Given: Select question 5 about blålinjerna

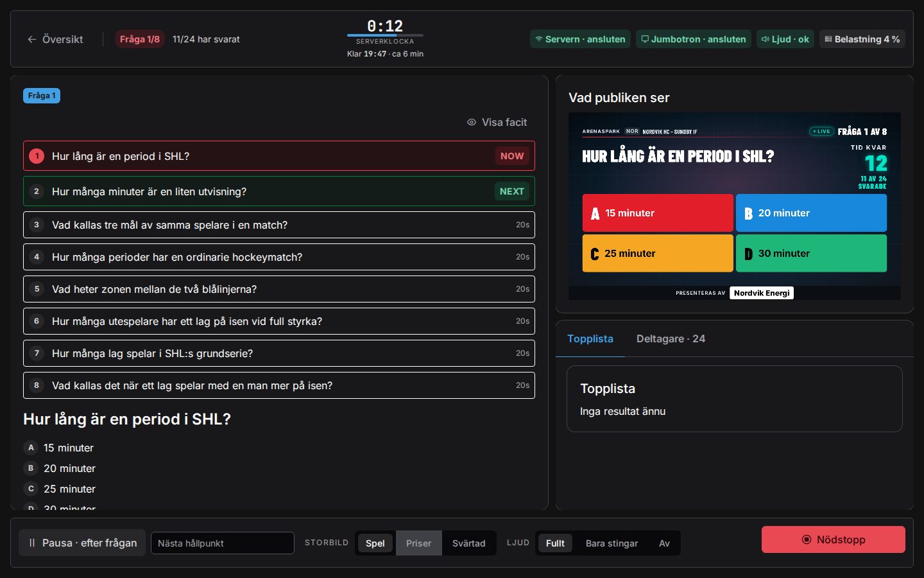Looking at the screenshot, I should click(279, 289).
